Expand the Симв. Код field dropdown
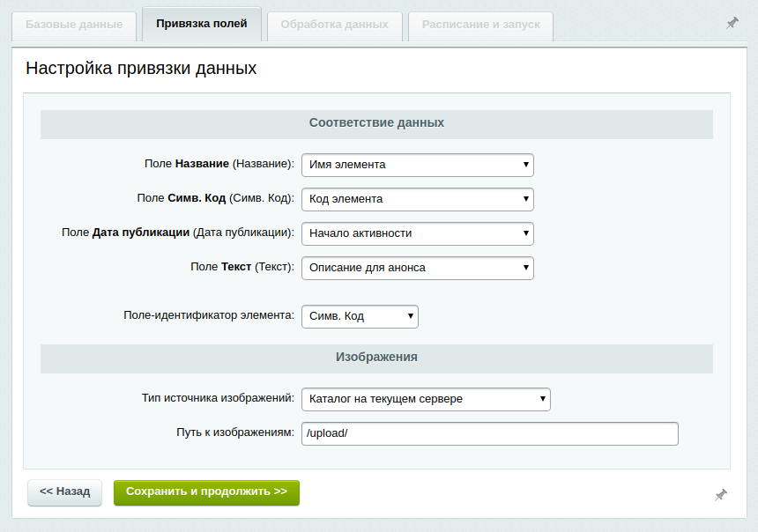 coord(417,199)
